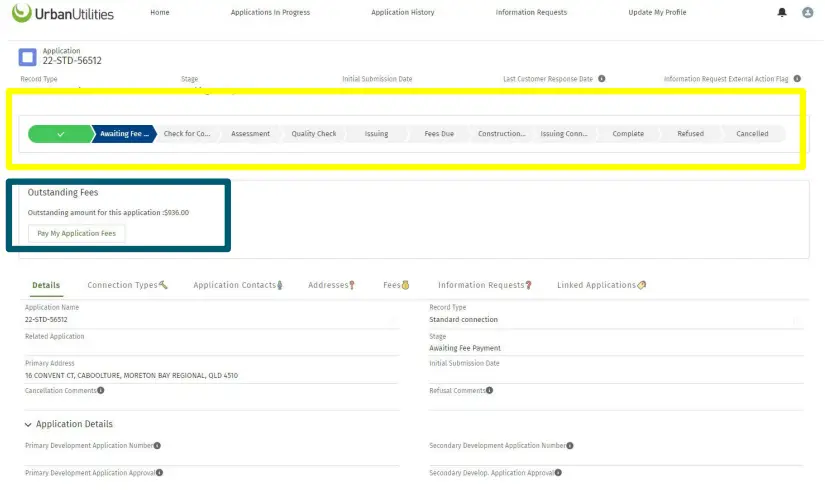Screen dimensions: 825x490
Task: Switch to the Connection Types tab
Action: [127, 285]
